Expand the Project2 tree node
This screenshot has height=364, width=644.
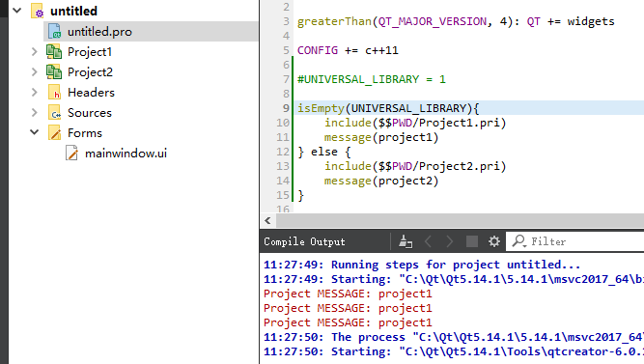(x=35, y=71)
